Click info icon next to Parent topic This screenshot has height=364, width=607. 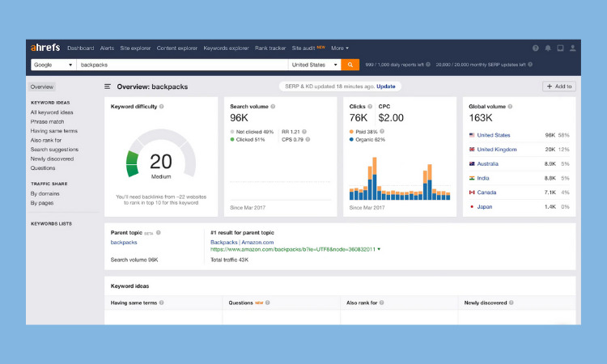click(159, 232)
